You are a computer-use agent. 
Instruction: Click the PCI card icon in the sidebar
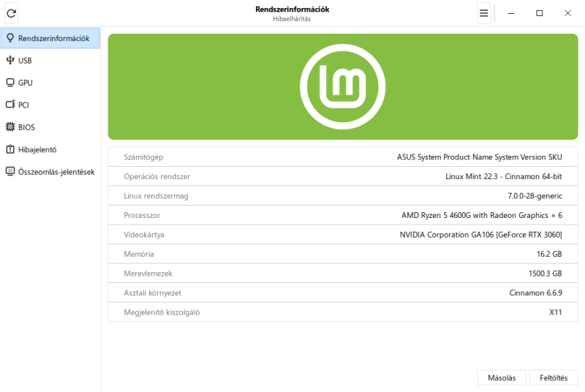[x=10, y=105]
